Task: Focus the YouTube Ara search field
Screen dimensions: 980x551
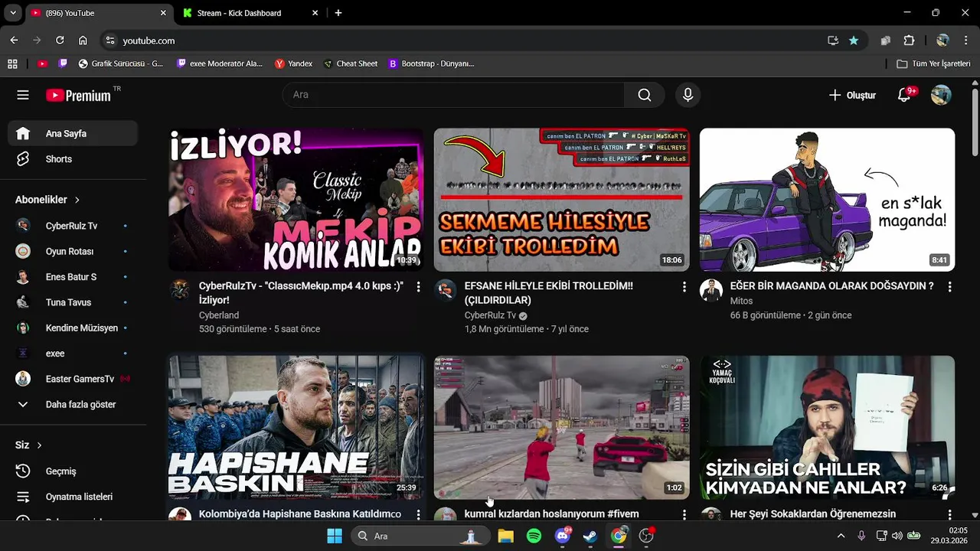Action: click(454, 95)
